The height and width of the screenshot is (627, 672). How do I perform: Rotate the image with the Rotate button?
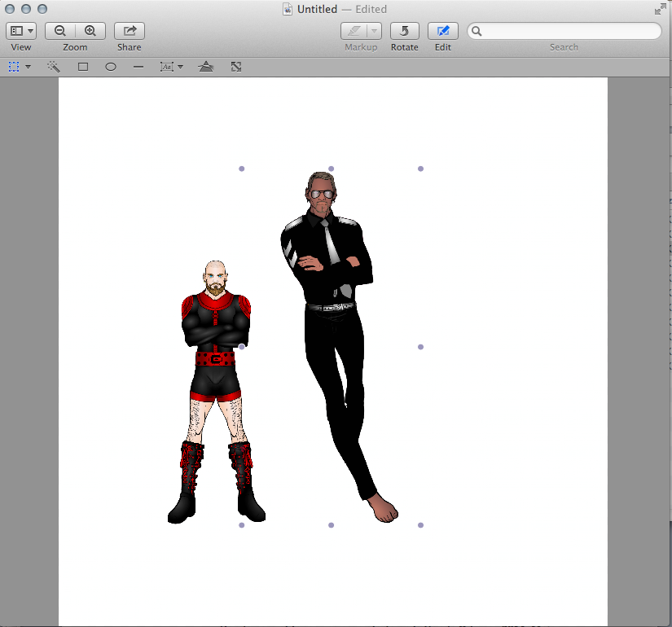coord(404,31)
